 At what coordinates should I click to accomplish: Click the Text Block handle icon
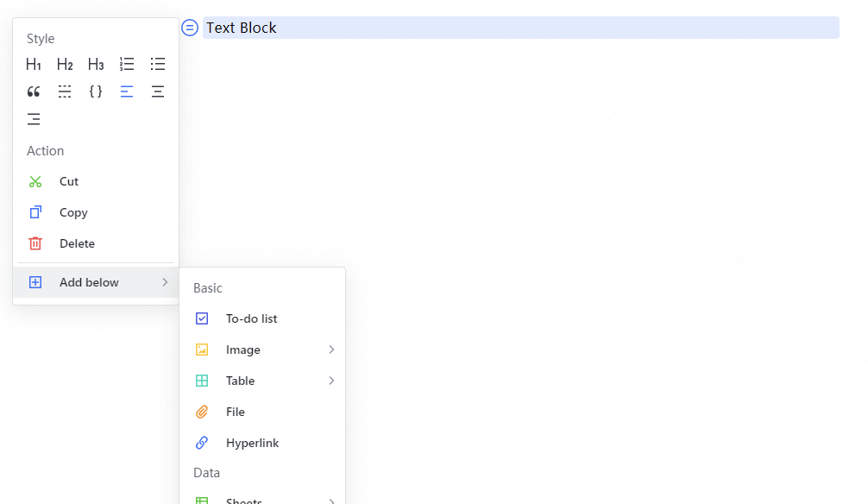tap(190, 28)
